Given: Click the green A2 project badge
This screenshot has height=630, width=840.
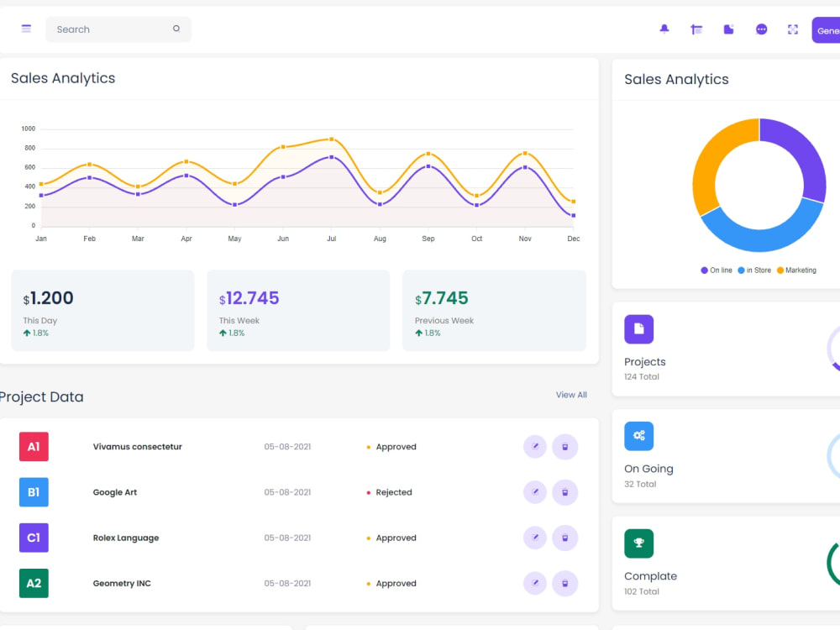Looking at the screenshot, I should [x=34, y=584].
